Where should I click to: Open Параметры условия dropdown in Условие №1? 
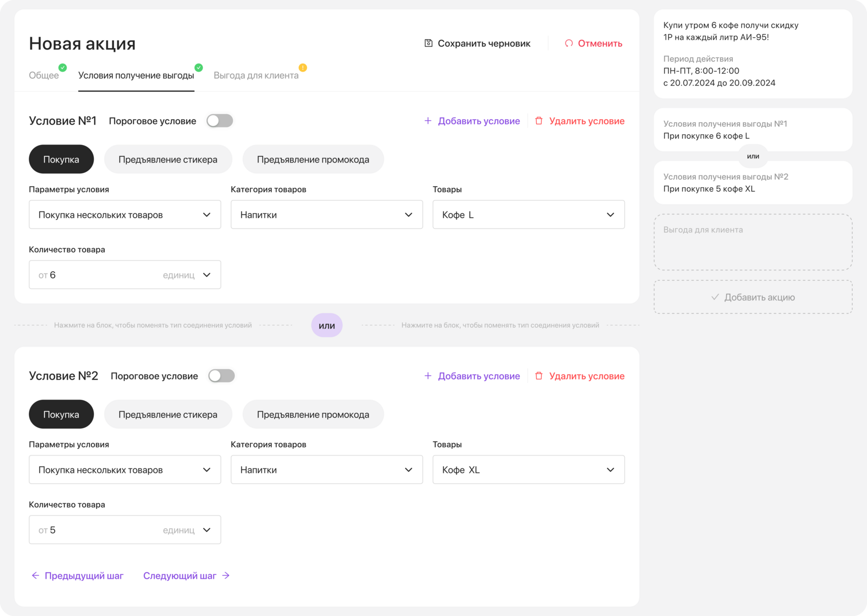click(x=125, y=215)
